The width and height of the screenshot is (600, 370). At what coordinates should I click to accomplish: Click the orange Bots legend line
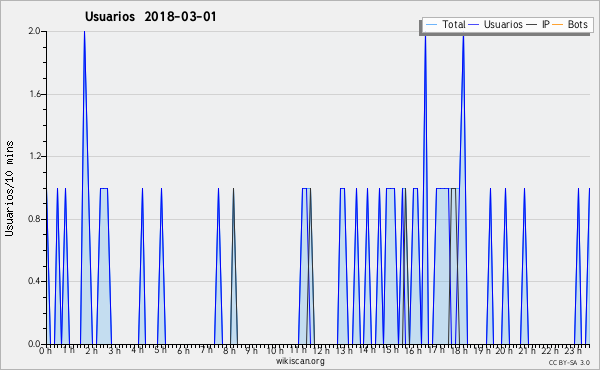click(558, 25)
